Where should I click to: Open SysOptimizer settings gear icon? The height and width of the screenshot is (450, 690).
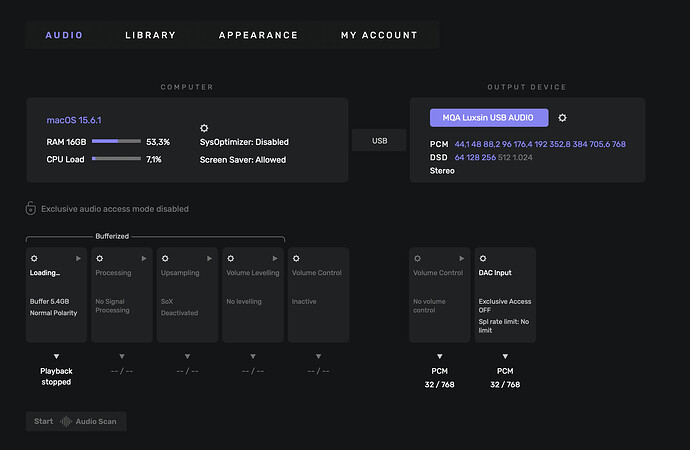point(204,128)
